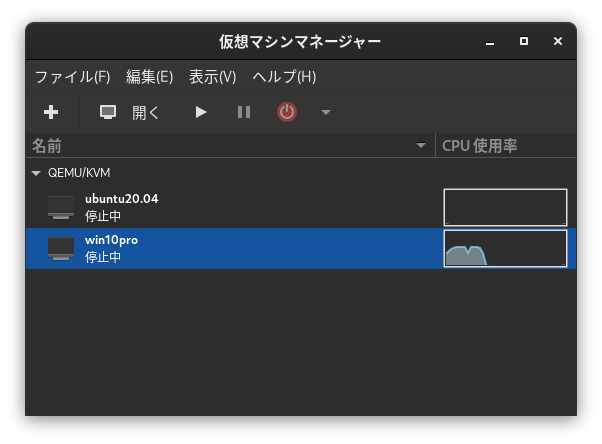Screen dimensions: 602x444
Task: Create a new virtual machine with plus icon
Action: pos(51,112)
